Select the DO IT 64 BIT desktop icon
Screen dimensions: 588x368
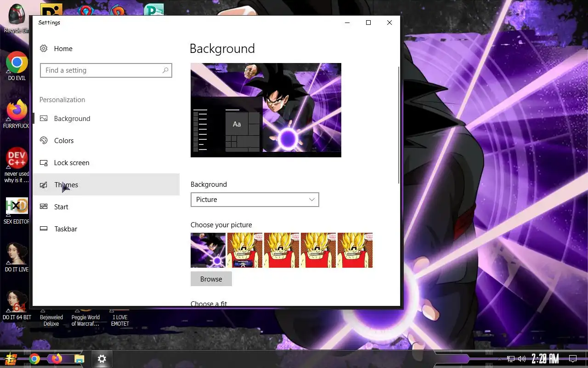tap(17, 305)
